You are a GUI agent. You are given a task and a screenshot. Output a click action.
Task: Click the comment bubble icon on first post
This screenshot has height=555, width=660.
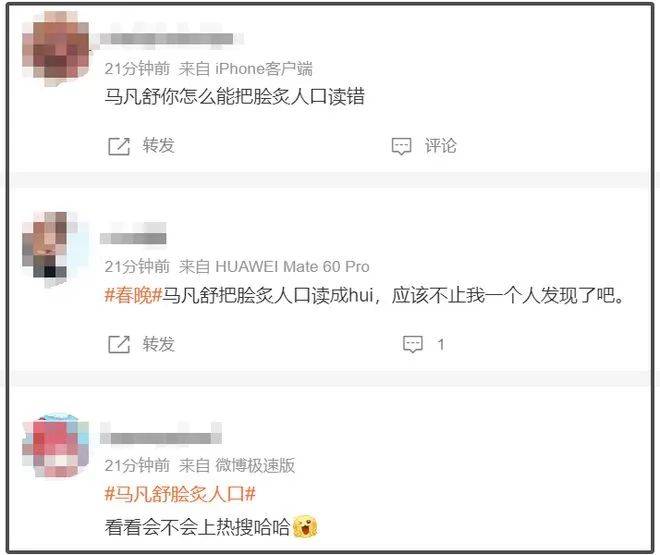point(401,146)
